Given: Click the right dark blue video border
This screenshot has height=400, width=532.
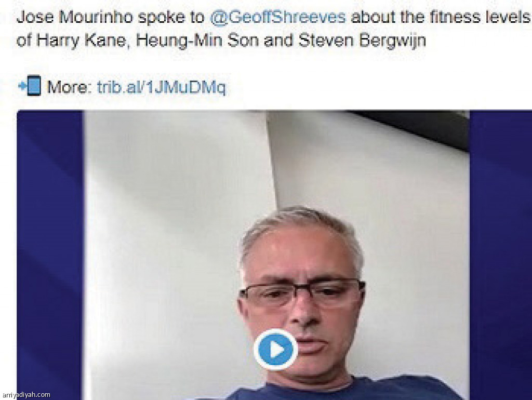Looking at the screenshot, I should (x=500, y=255).
